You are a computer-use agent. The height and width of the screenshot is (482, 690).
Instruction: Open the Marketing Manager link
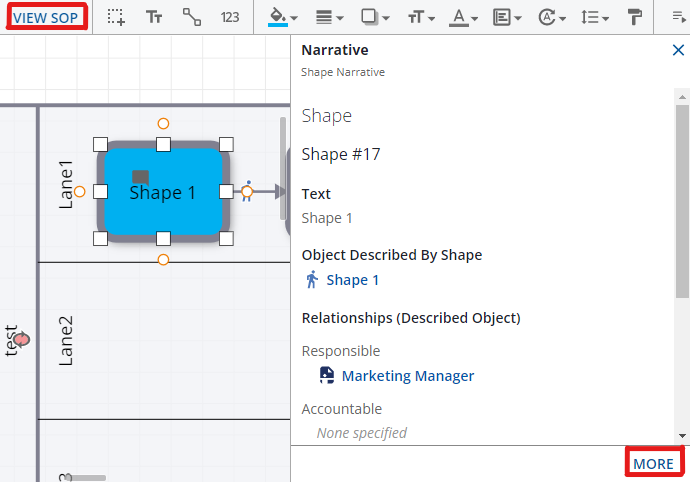[407, 376]
